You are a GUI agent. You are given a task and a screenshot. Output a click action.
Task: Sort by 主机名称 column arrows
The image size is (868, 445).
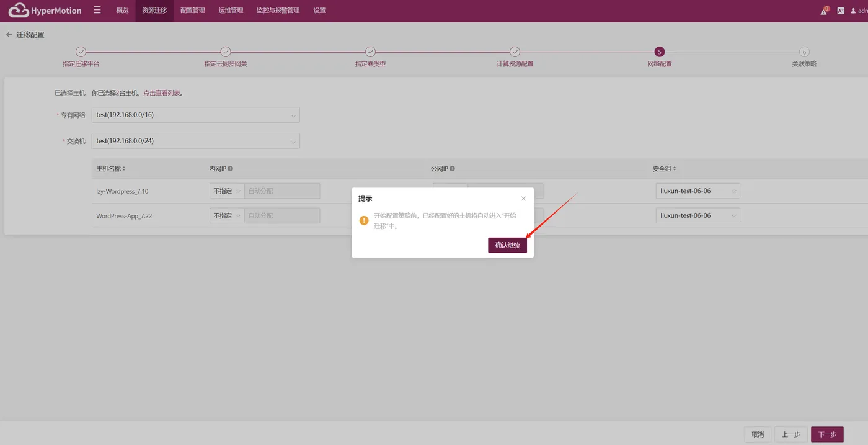(124, 169)
